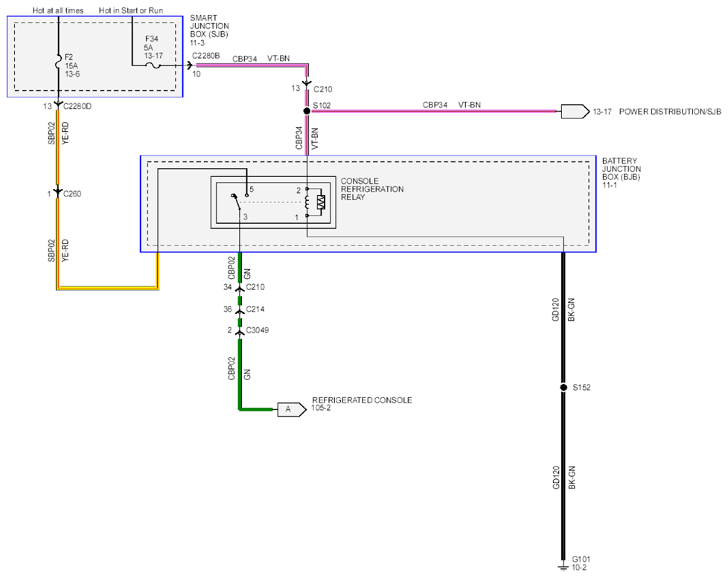Select the S152 splice dot
This screenshot has height=578, width=728.
pos(563,388)
